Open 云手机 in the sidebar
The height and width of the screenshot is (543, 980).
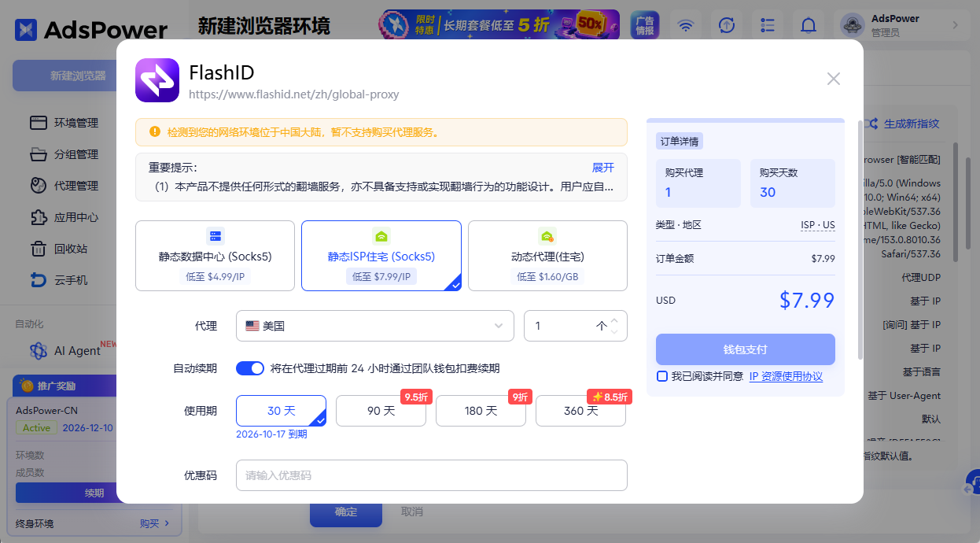pos(71,280)
